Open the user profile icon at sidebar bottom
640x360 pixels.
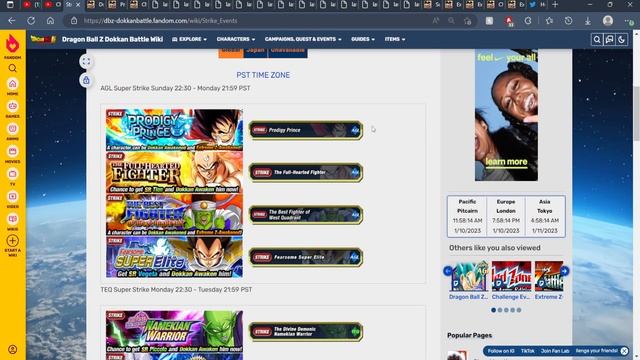coord(13,349)
